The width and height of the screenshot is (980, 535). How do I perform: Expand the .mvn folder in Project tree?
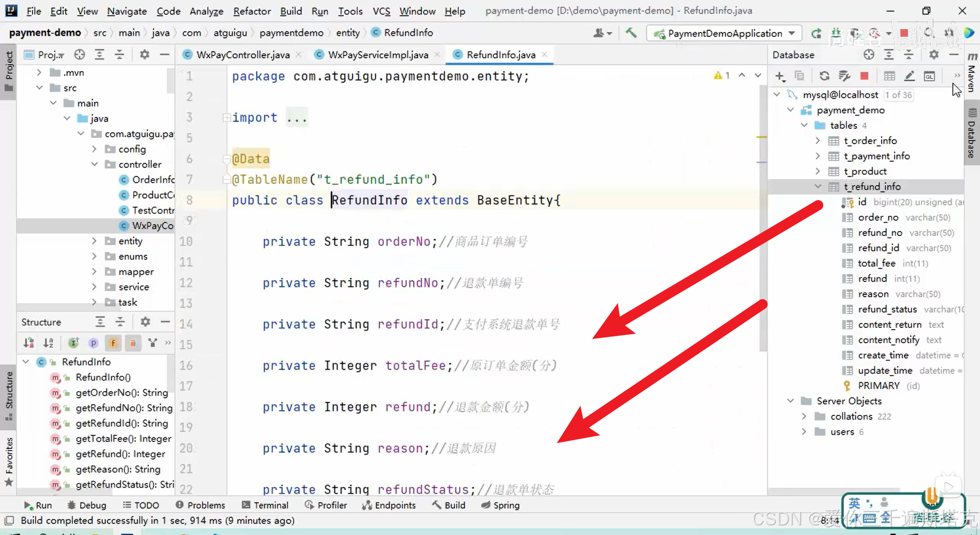coord(39,72)
